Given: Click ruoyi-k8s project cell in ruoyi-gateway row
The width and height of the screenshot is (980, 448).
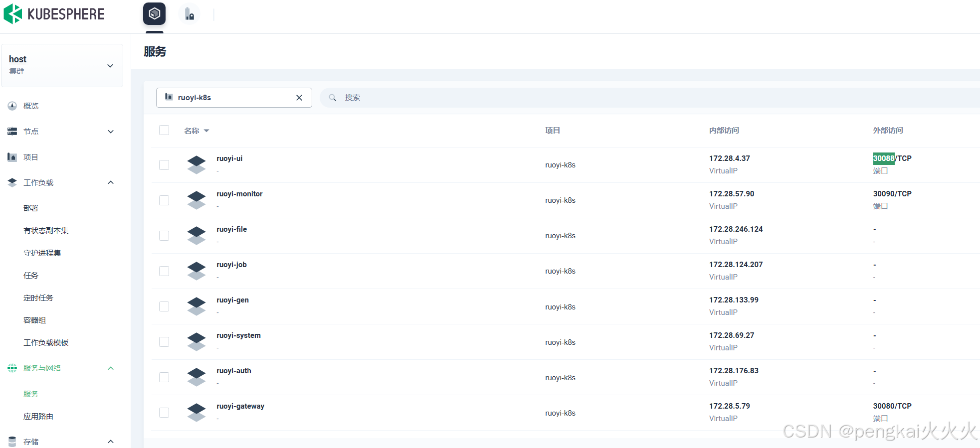Looking at the screenshot, I should 560,413.
